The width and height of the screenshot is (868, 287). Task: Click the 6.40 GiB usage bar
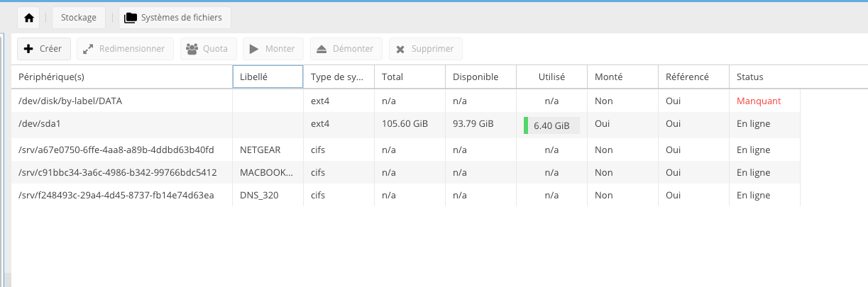pos(551,125)
